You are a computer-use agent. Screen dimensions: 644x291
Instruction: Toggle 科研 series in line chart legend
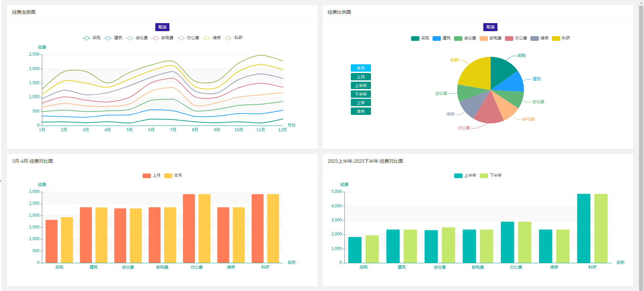(x=228, y=38)
